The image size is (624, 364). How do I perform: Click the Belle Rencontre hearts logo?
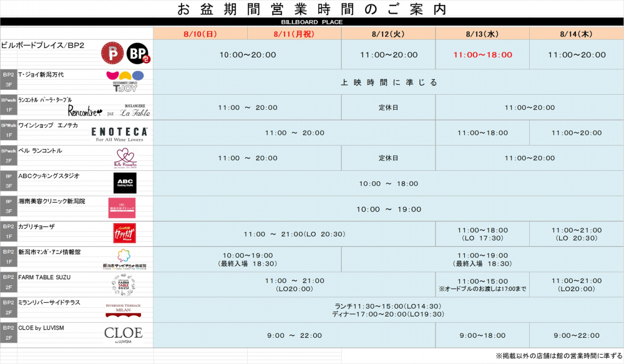125,158
